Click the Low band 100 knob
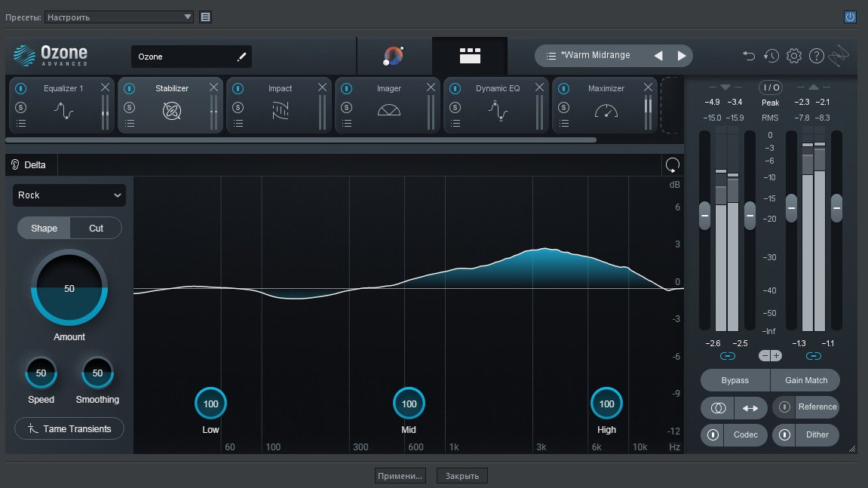 click(x=211, y=404)
